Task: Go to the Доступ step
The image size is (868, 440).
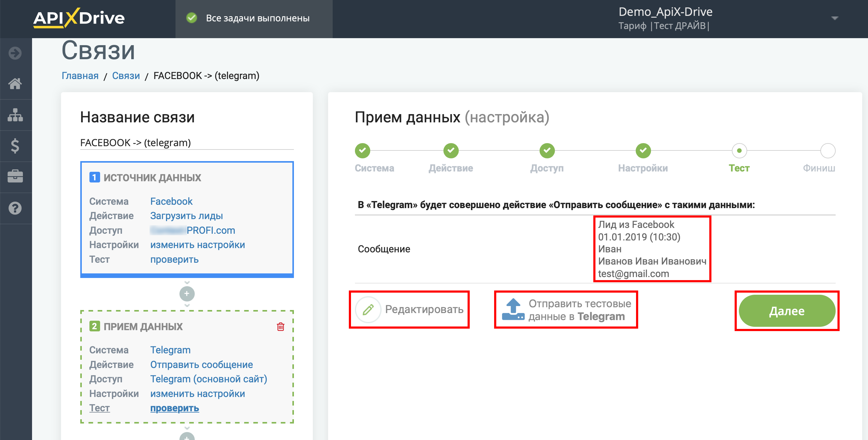Action: 547,151
